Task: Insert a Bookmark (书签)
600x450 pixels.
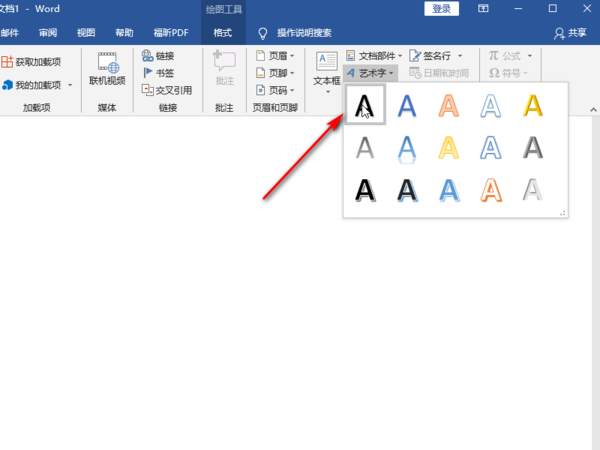Action: [158, 73]
